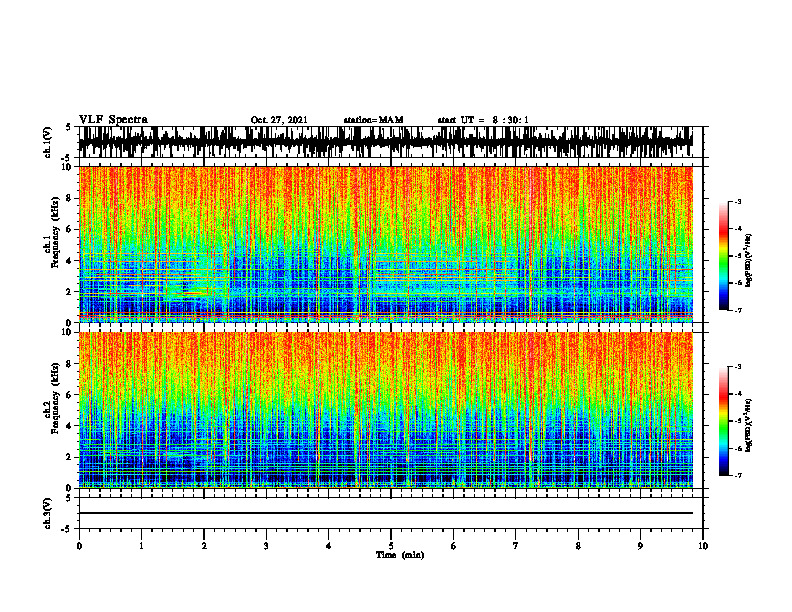Click the ch.2 spectrogram panel
This screenshot has width=792, height=612.
pyautogui.click(x=385, y=410)
